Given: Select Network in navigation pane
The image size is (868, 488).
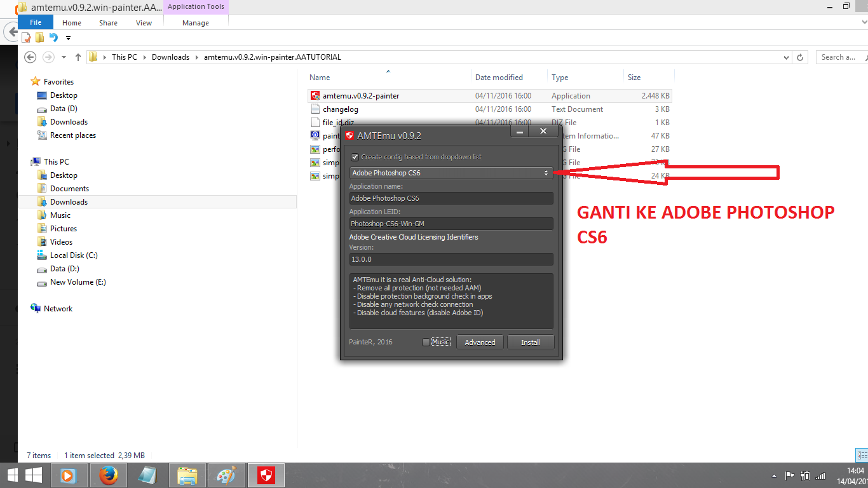Looking at the screenshot, I should (x=58, y=309).
